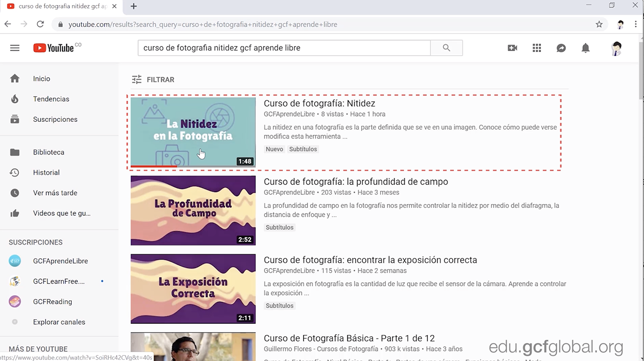Open GCFAprendeLibre channel under Nitidez video
The image size is (644, 361).
pos(289,114)
